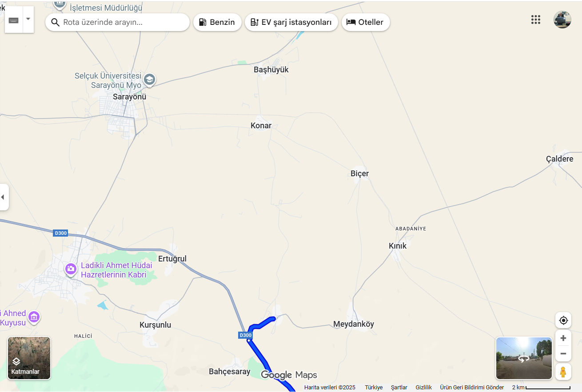Select the Street View pegman icon
The width and height of the screenshot is (582, 392).
(x=563, y=372)
